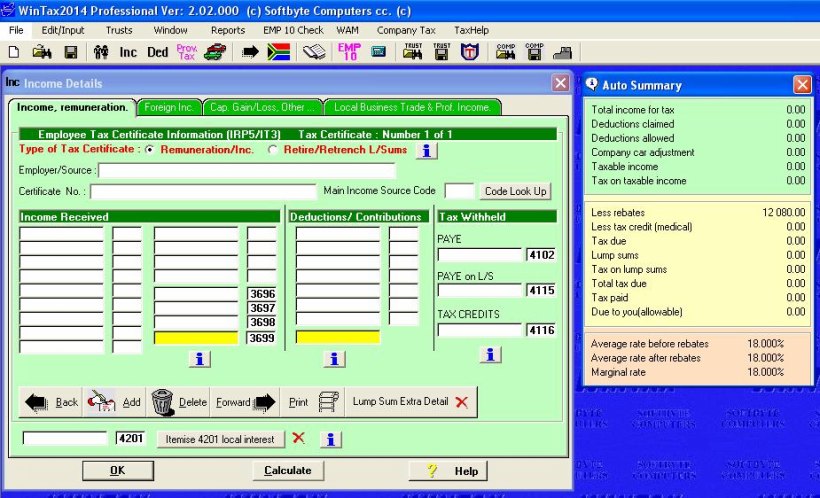Open the Edit/Input menu

pyautogui.click(x=63, y=30)
